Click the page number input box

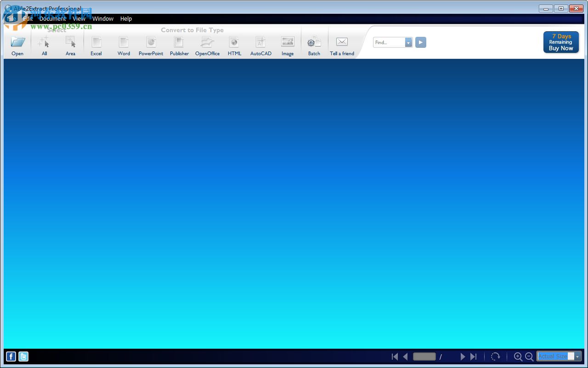point(424,356)
